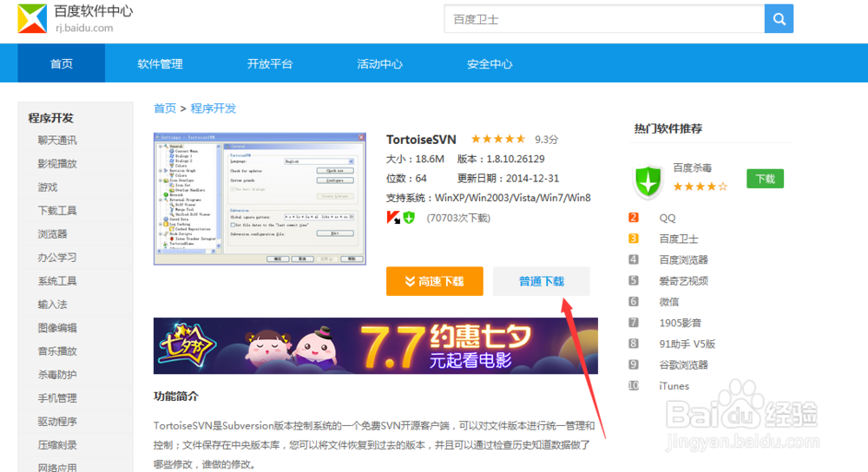868x472 pixels.
Task: Click the 9.3分 rating score
Action: (x=546, y=140)
